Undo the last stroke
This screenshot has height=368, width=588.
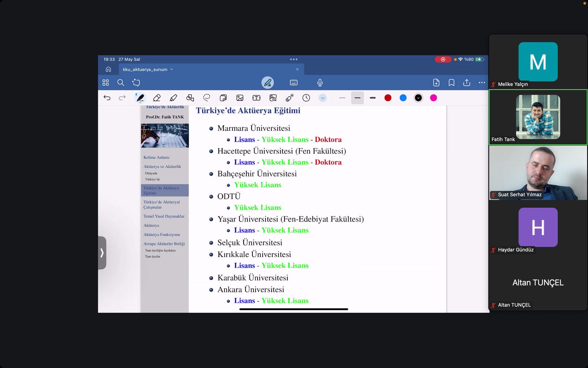(x=107, y=98)
